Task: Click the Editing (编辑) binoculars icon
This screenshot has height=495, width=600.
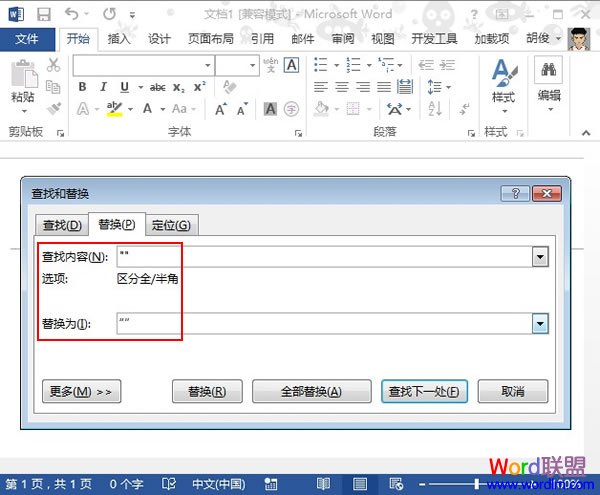Action: (x=549, y=72)
